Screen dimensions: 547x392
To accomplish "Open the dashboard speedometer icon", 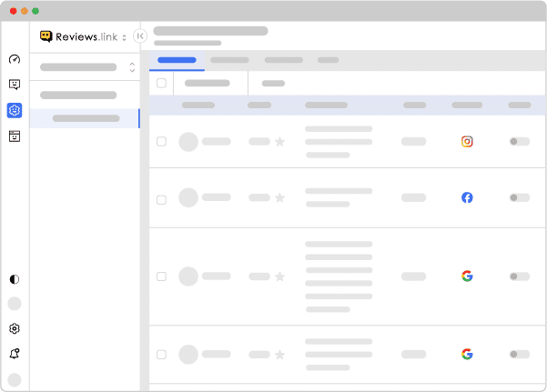I will pyautogui.click(x=15, y=59).
